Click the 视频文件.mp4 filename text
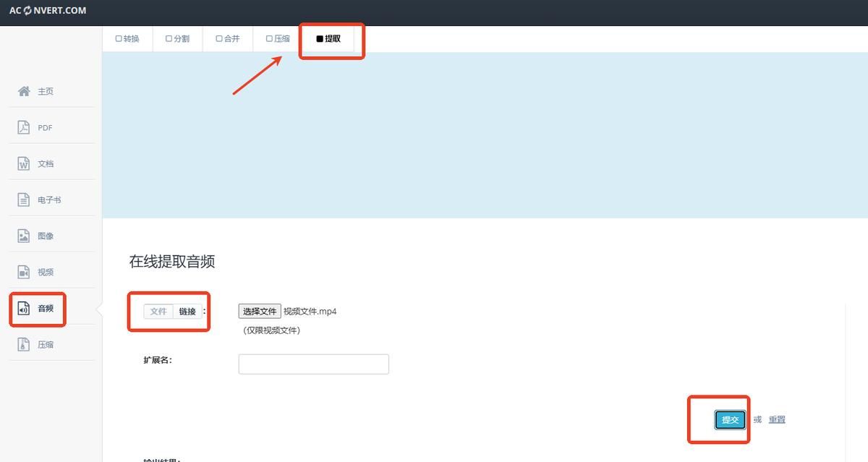This screenshot has width=868, height=462. [x=310, y=312]
